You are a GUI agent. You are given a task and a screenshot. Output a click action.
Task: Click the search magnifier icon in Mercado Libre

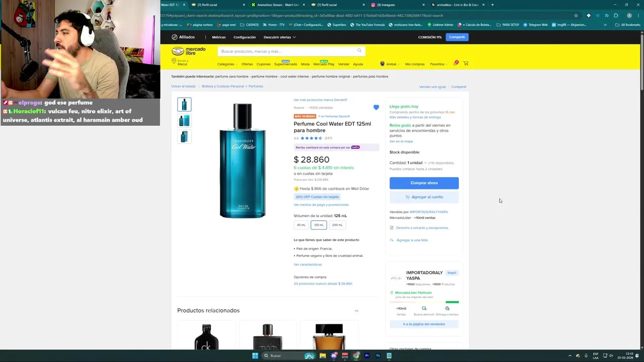coord(359,51)
